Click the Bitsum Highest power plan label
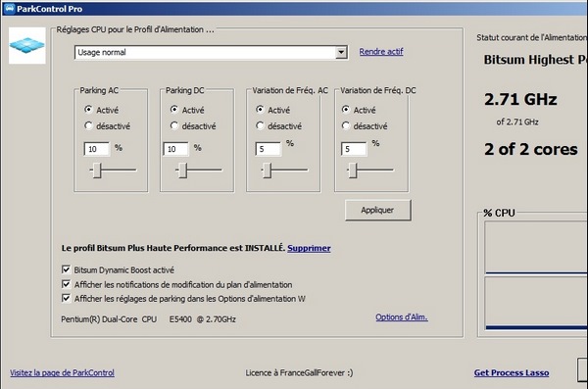Image resolution: width=588 pixels, height=389 pixels. tap(535, 59)
